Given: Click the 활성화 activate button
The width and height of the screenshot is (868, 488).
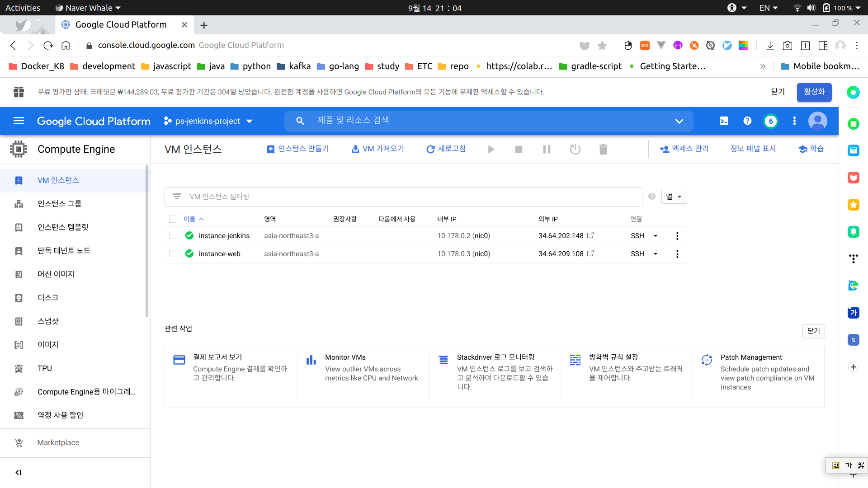Looking at the screenshot, I should pyautogui.click(x=814, y=92).
